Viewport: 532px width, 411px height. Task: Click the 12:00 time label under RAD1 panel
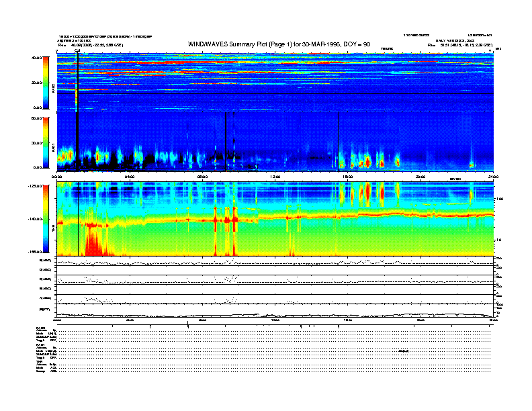pyautogui.click(x=275, y=177)
